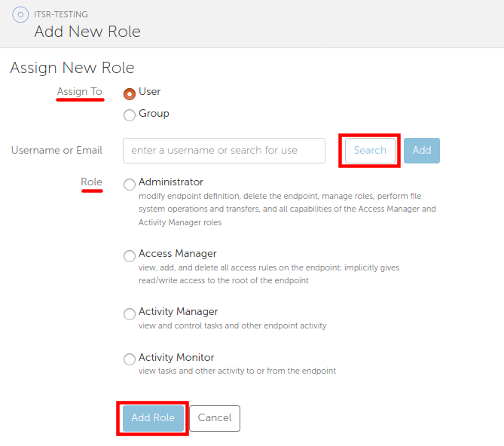The height and width of the screenshot is (446, 504).
Task: Click the Add Role button
Action: [153, 418]
